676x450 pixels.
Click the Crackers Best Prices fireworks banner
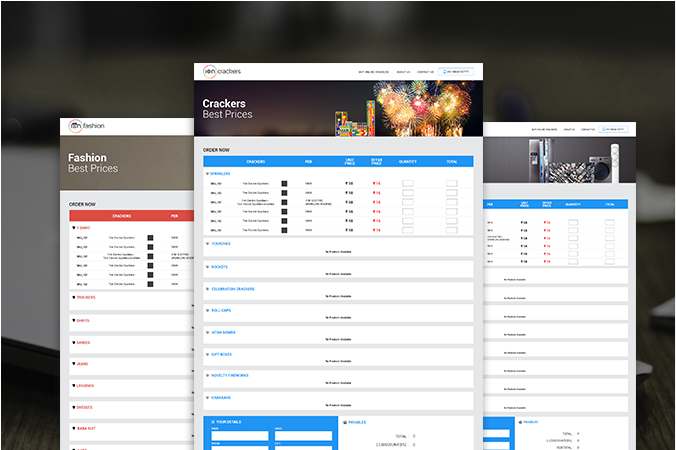[338, 109]
